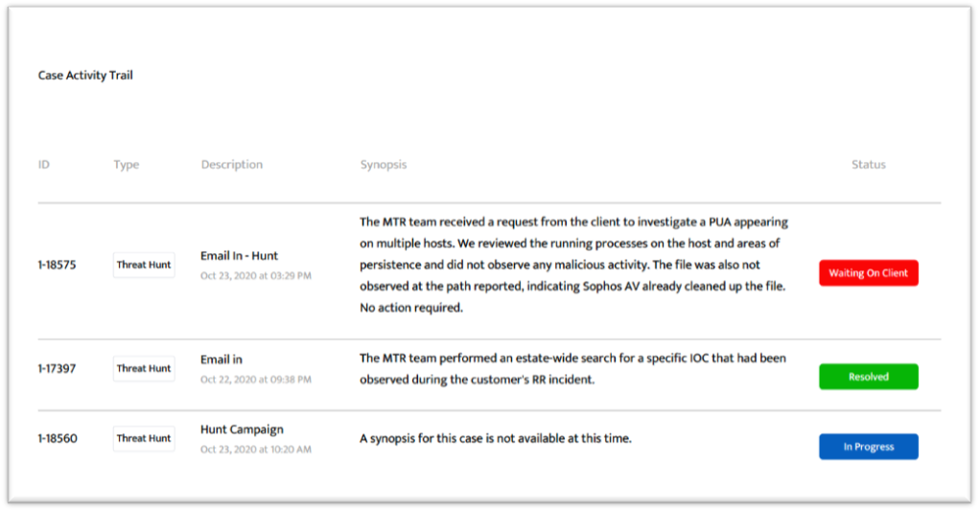Select the 'Email In - Hunt' description
980x511 pixels.
coord(239,256)
